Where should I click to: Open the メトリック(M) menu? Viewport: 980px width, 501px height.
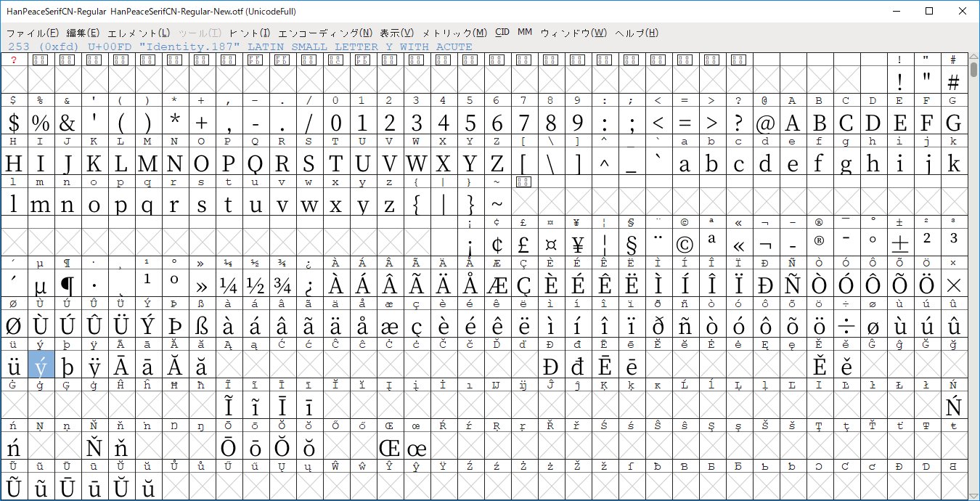point(455,33)
